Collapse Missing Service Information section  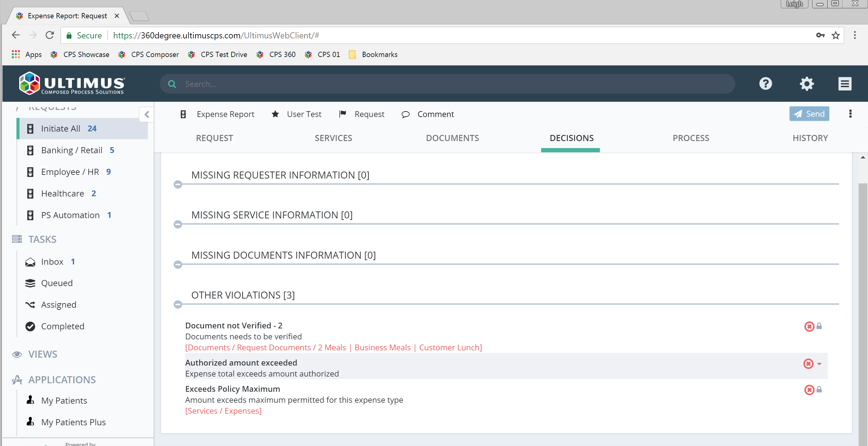click(177, 224)
